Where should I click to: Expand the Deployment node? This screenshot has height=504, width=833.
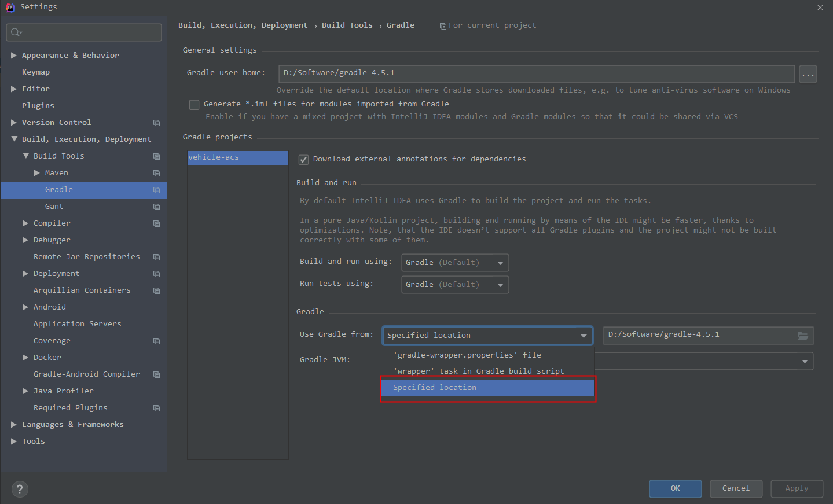(25, 274)
